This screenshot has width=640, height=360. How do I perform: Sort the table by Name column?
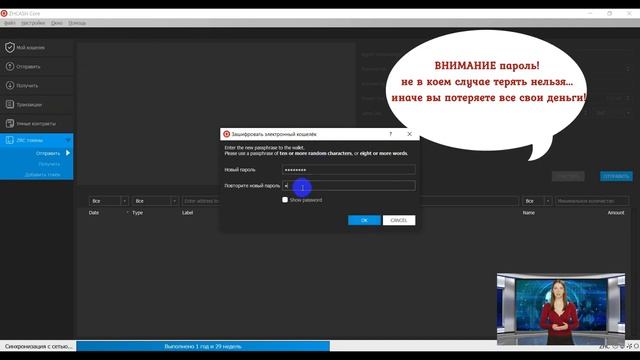(529, 213)
